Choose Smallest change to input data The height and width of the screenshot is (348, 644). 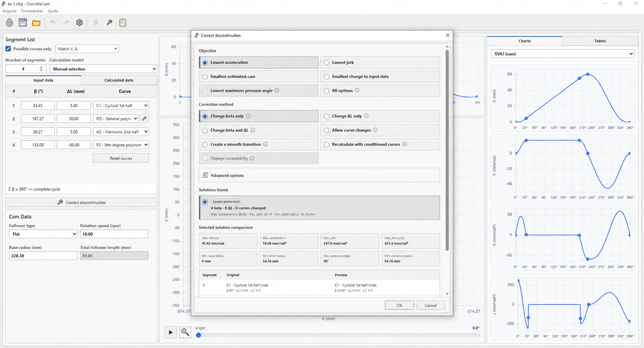[380, 77]
